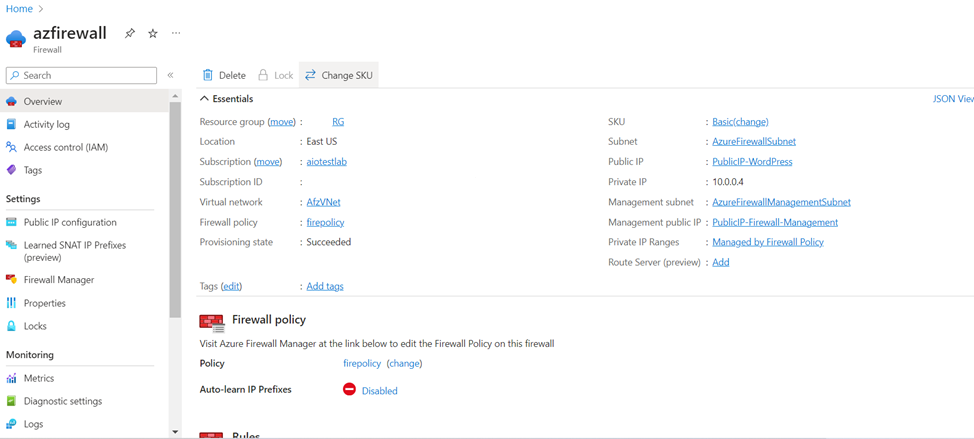974x439 pixels.
Task: Open Access control (IAM) in sidebar
Action: [x=65, y=147]
